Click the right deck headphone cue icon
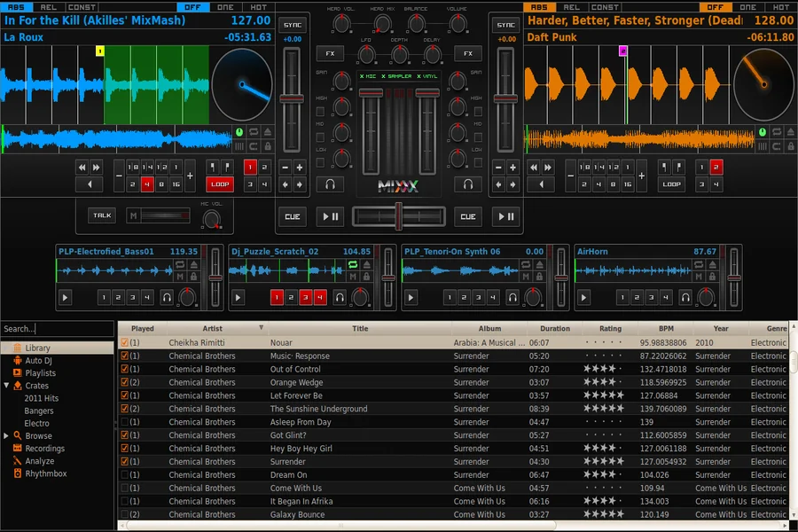Viewport: 798px width, 532px height. click(468, 184)
